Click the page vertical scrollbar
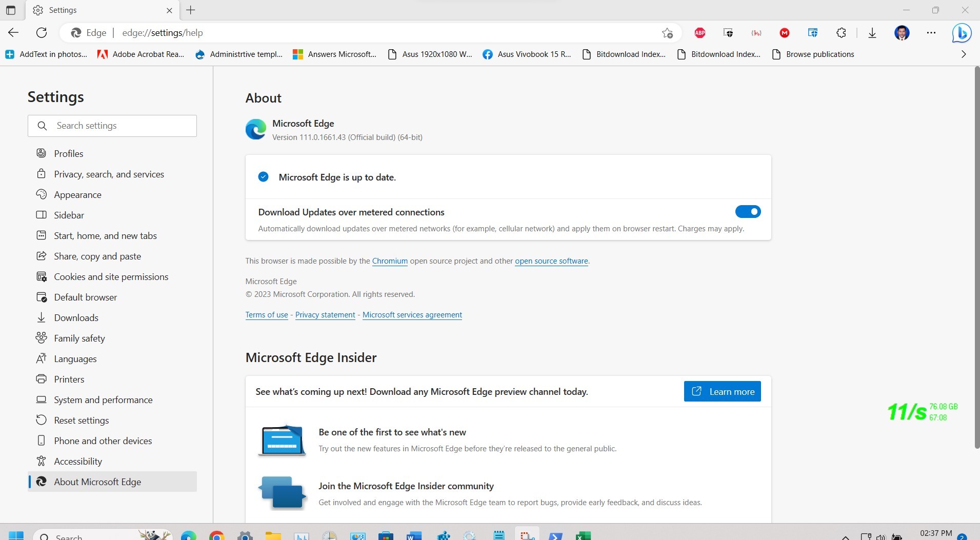Viewport: 980px width, 540px height. [976, 256]
